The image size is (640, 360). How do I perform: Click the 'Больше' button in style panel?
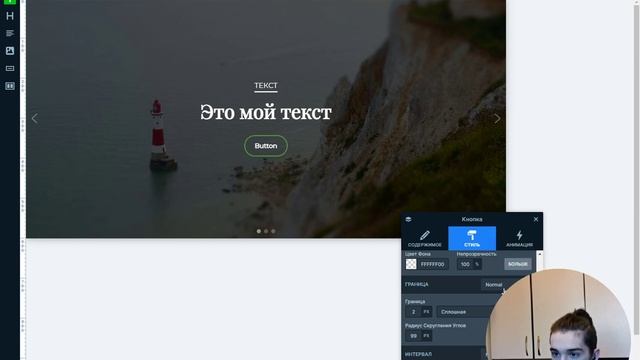click(x=518, y=264)
